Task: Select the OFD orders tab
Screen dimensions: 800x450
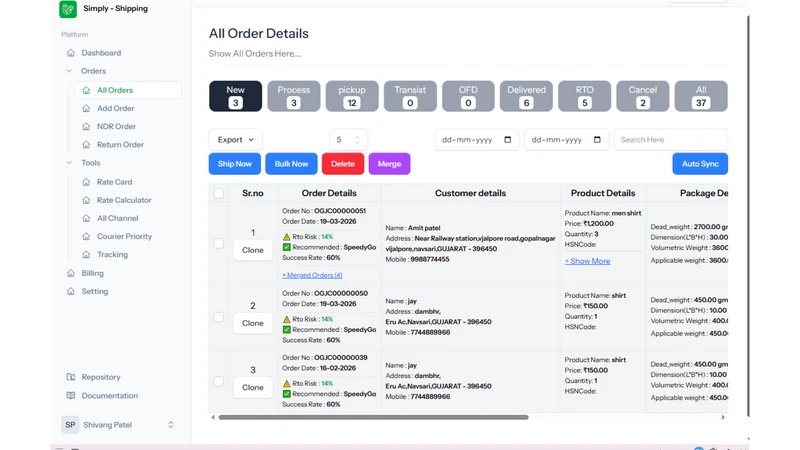Action: click(468, 96)
